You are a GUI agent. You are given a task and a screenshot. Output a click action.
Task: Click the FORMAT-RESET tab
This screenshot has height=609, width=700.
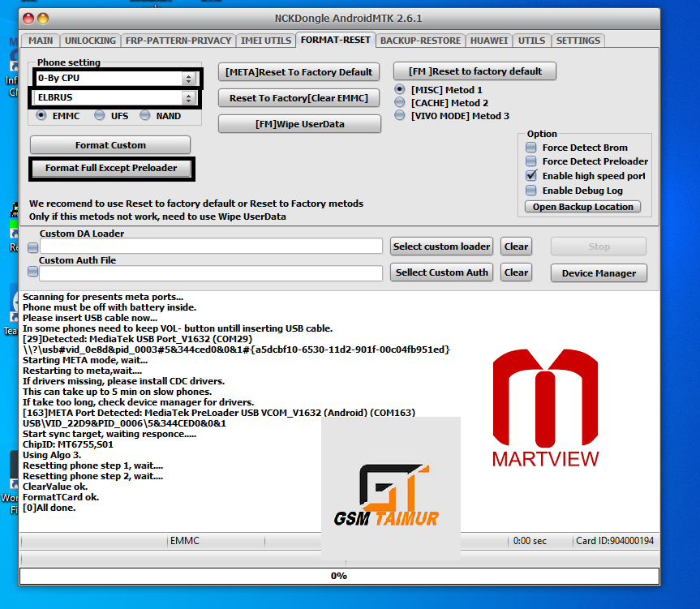336,41
